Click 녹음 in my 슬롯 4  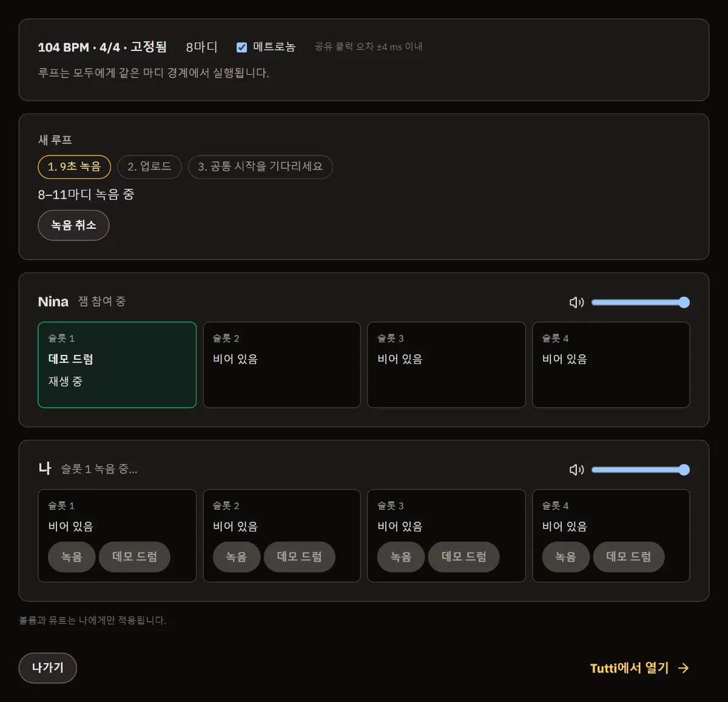[x=565, y=557]
